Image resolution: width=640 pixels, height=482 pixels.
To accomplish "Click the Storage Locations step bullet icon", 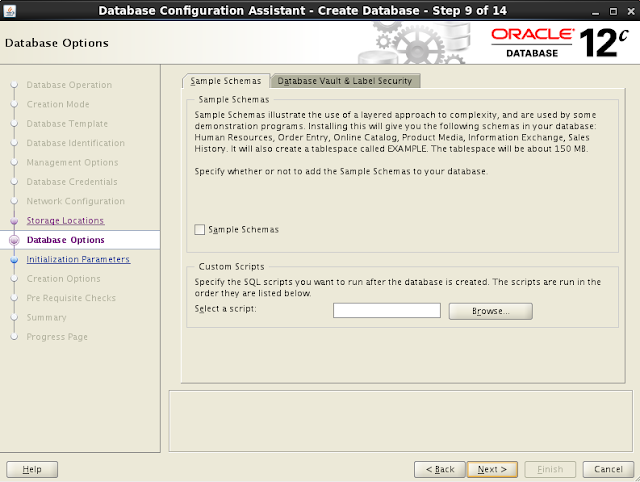I will [x=14, y=221].
